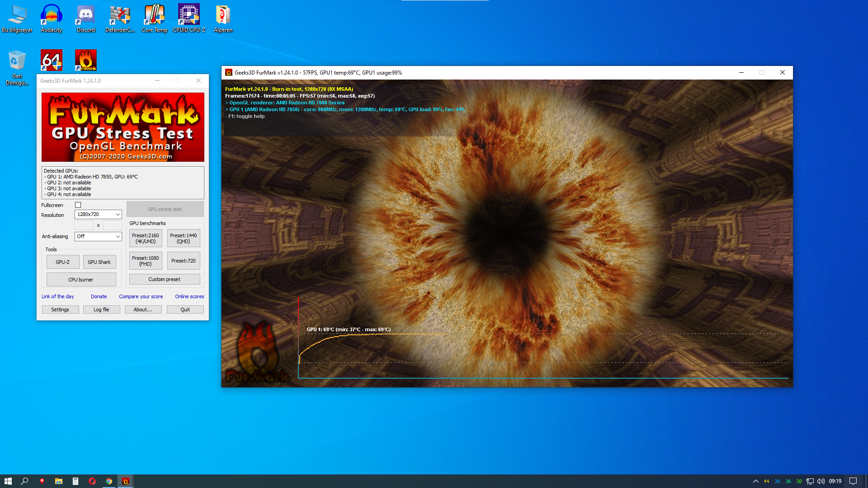Click the custom resolution width field
This screenshot has width=868, height=488.
point(84,225)
